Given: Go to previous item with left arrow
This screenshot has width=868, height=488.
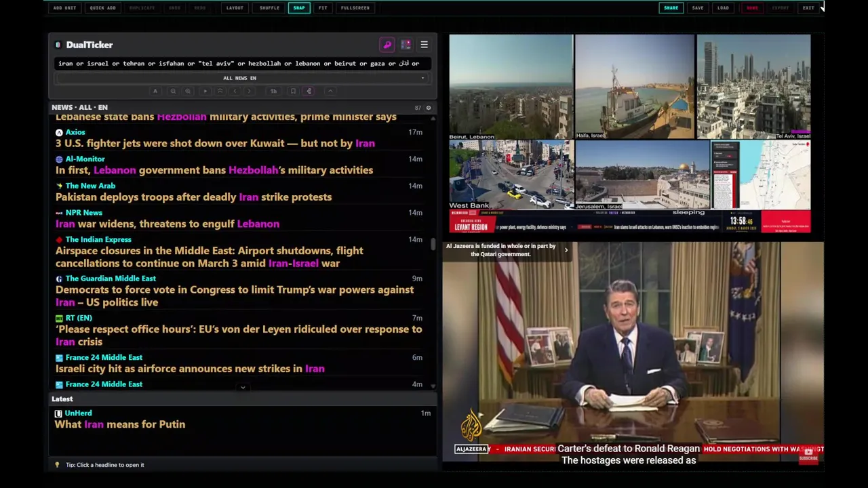Looking at the screenshot, I should coord(235,91).
